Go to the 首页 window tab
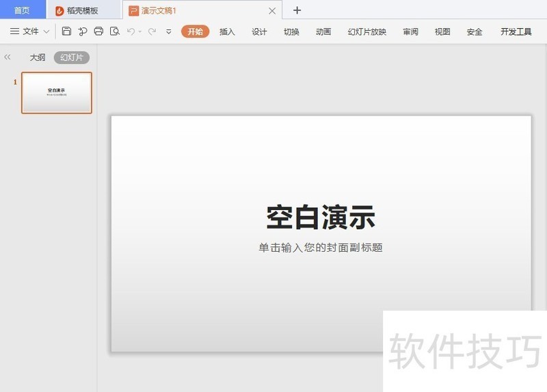 (23, 10)
